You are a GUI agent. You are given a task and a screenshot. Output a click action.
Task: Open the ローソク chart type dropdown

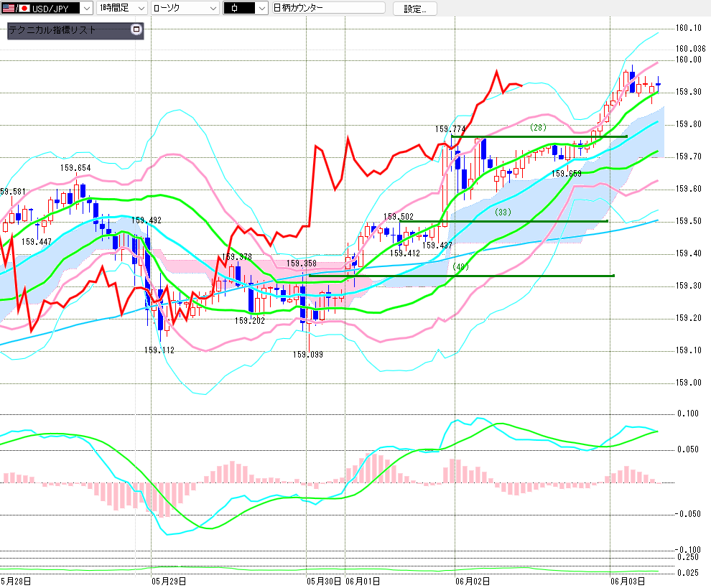tap(185, 8)
